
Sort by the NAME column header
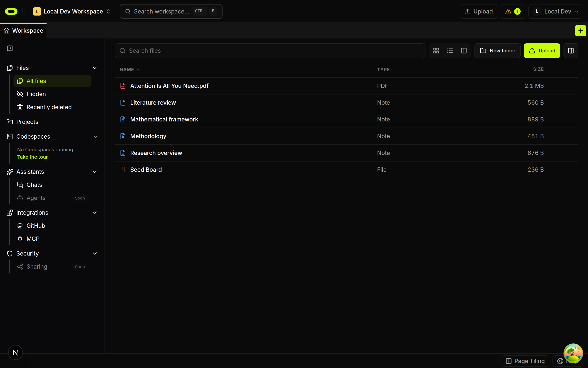pos(129,70)
